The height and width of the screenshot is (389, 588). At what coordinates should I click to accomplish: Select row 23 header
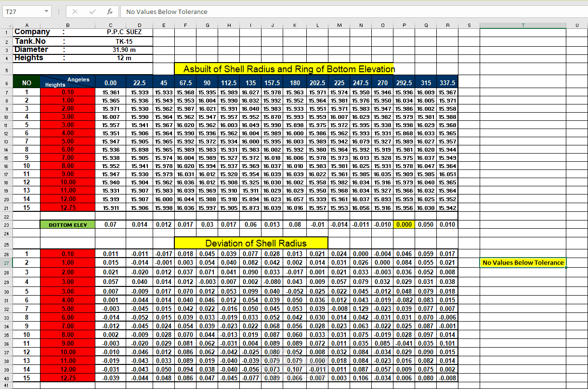pos(6,224)
